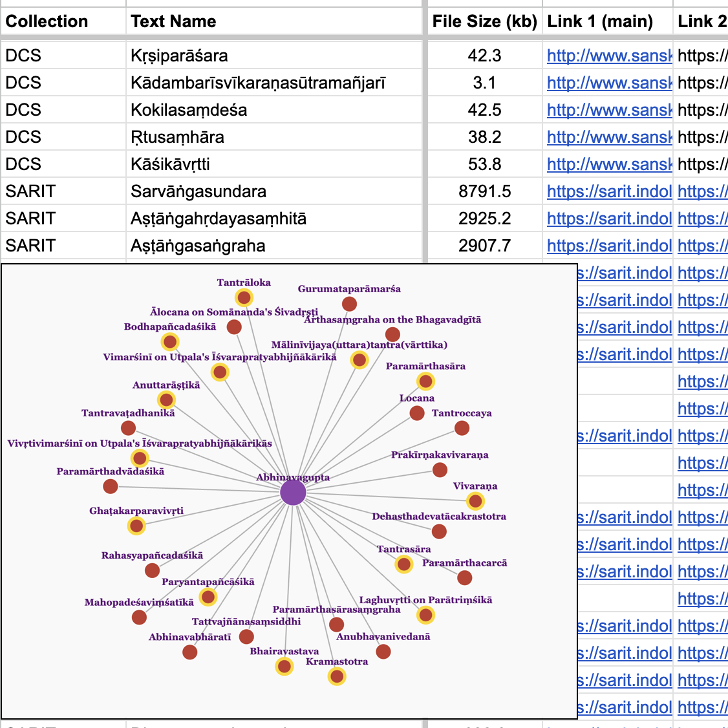728x728 pixels.
Task: Click the central purple Abhinavagupta node
Action: 293,493
